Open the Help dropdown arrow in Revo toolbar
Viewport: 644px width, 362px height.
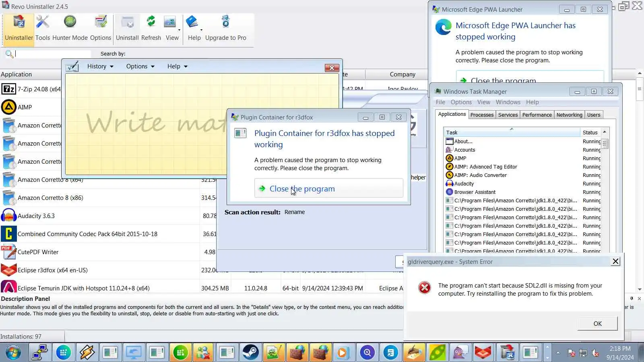point(201,30)
